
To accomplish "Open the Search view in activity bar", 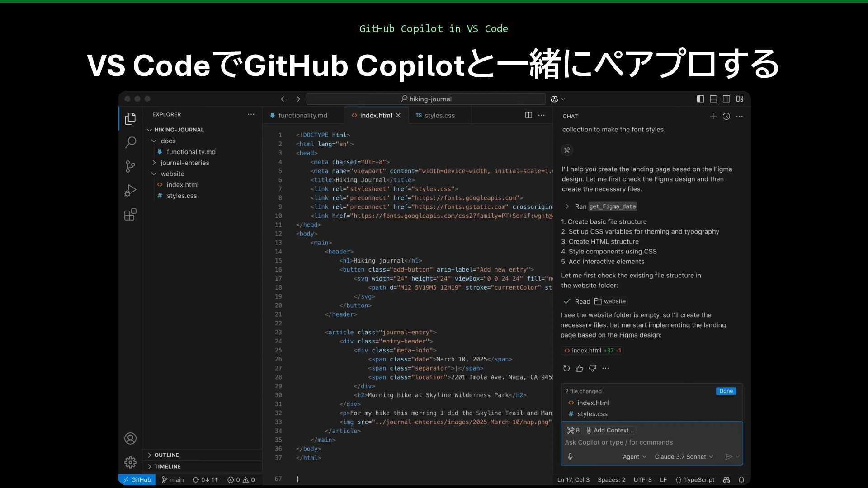I will (130, 142).
